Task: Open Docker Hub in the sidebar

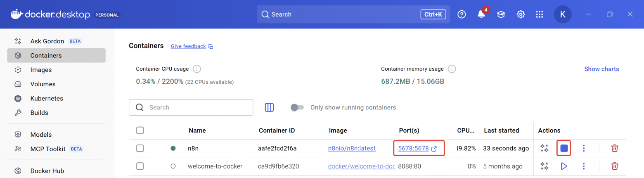Action: [x=56, y=171]
